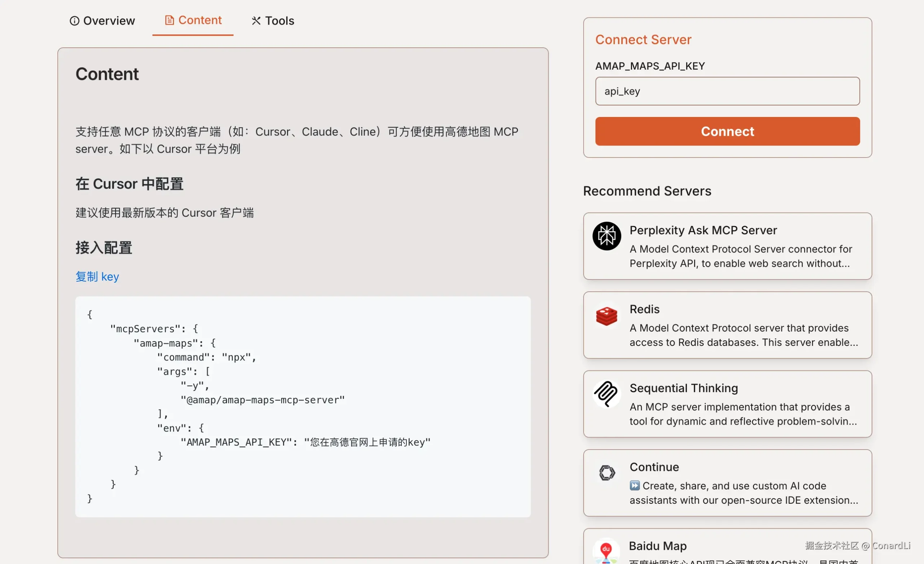Click the Overview info circle icon

[x=74, y=21]
